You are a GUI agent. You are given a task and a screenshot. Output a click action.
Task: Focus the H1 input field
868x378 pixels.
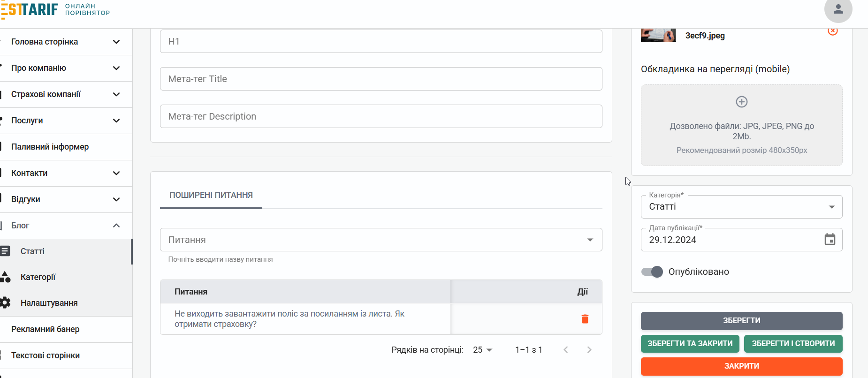381,41
